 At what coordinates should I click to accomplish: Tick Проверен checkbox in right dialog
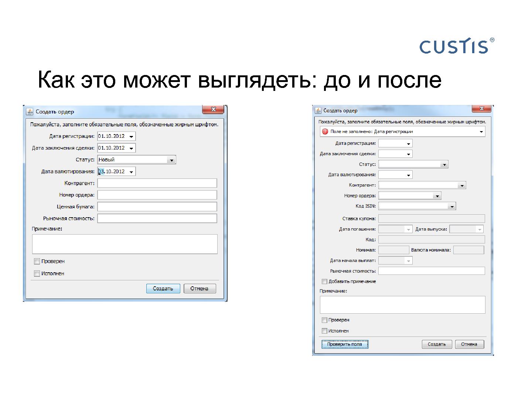(x=324, y=320)
